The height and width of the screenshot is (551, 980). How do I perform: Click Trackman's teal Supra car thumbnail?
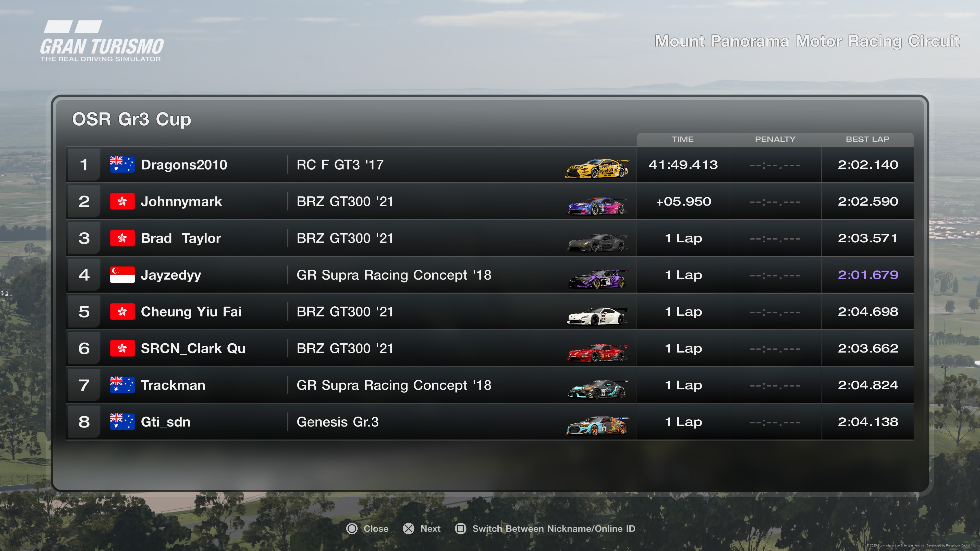[x=597, y=389]
